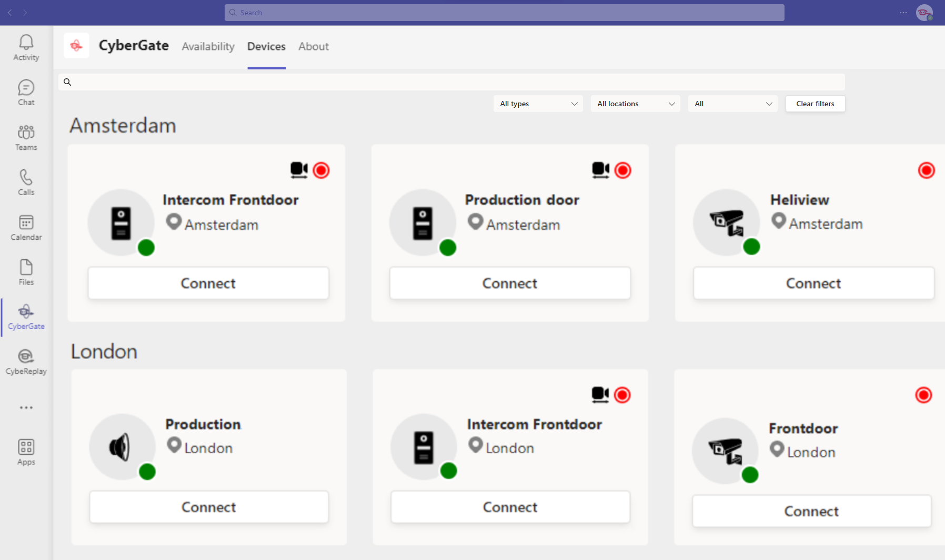Screen dimensions: 945x560
Task: Go to Teams in the sidebar
Action: 26,138
